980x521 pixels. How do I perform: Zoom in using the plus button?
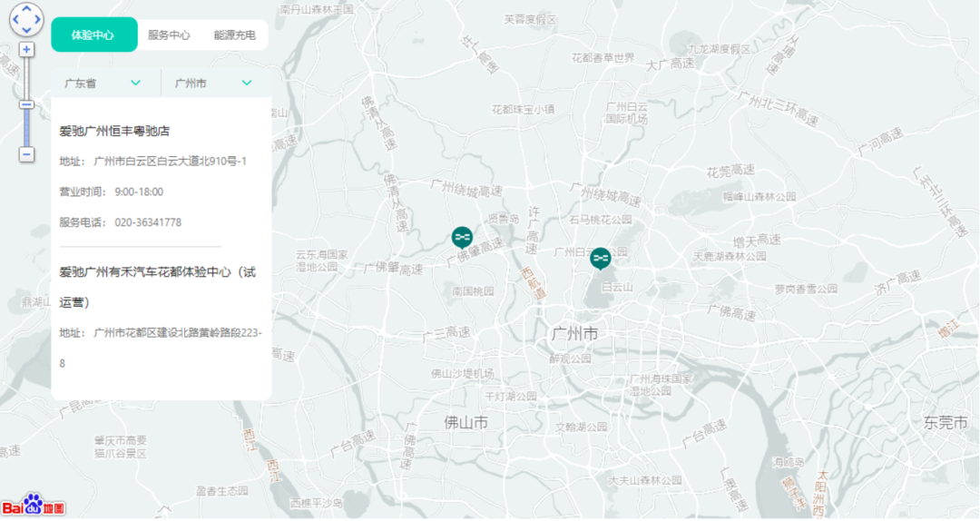click(26, 49)
